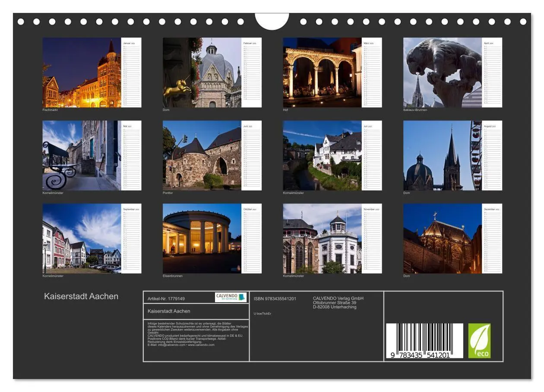Open the iron bench Kornelimünster photo for Mai
The image size is (544, 392).
tap(82, 155)
